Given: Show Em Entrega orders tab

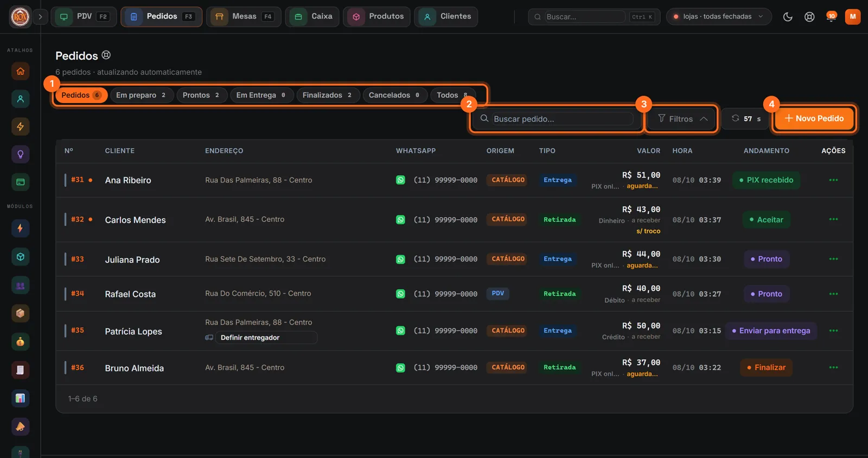Looking at the screenshot, I should (261, 95).
